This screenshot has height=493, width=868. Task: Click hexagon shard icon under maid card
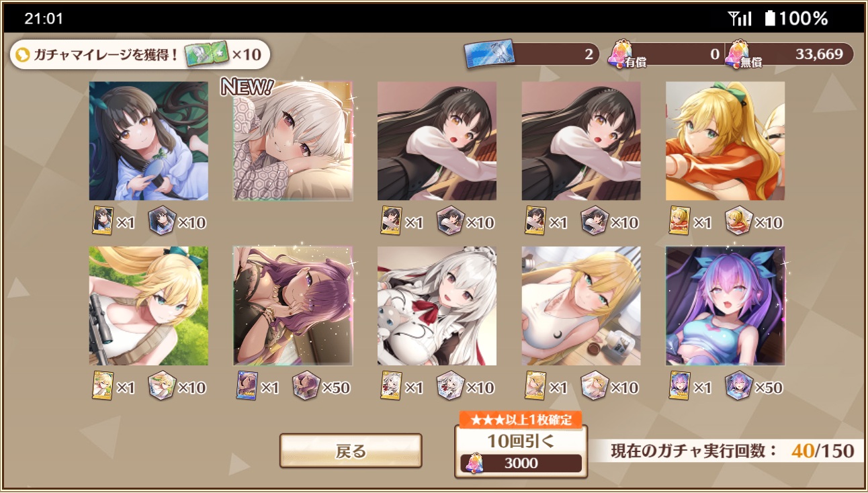(450, 386)
